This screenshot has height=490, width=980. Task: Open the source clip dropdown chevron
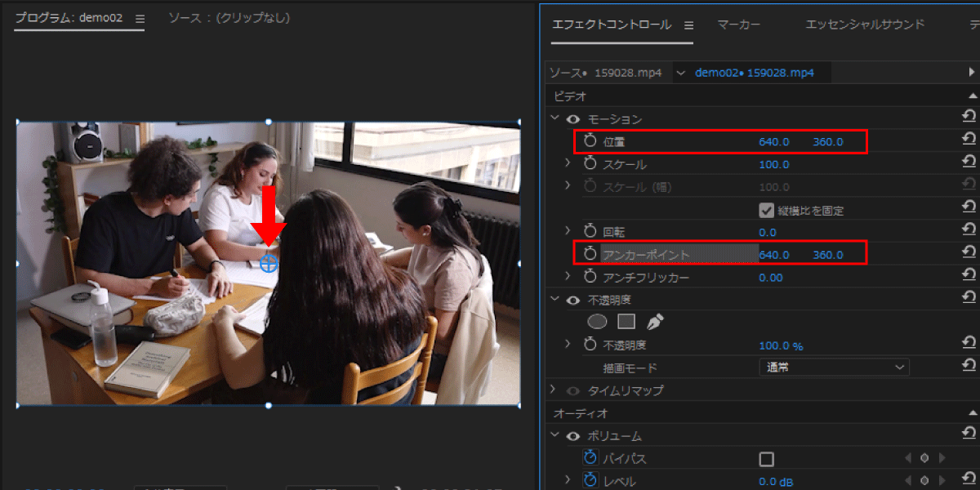point(680,73)
